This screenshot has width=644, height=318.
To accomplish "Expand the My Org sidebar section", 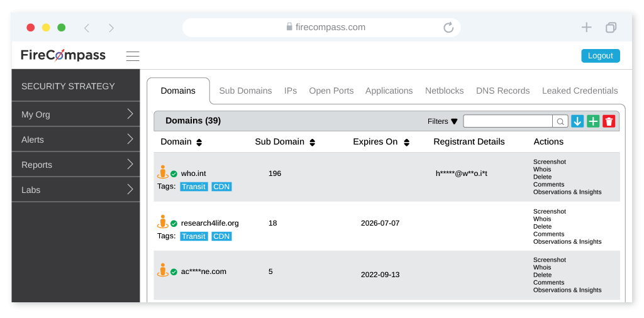I will tap(76, 114).
